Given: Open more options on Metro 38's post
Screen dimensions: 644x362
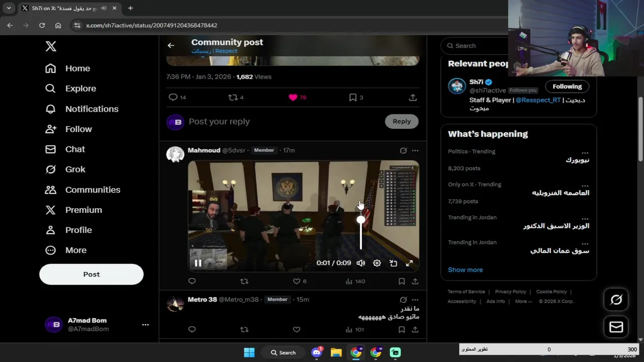Looking at the screenshot, I should (x=415, y=300).
